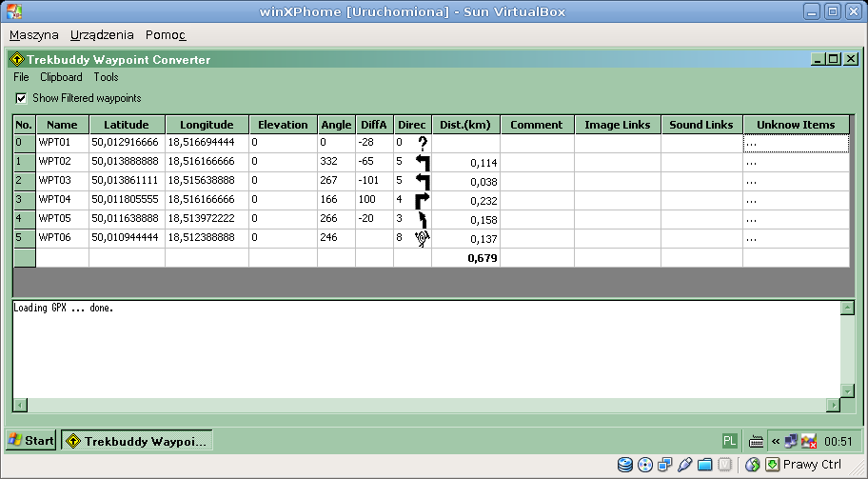Open the File menu
Screen dimensions: 868x479
point(21,77)
